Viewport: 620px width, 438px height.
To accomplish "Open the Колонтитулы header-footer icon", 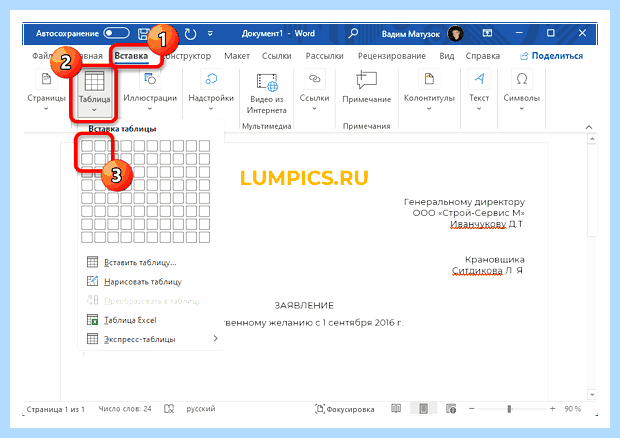I will click(x=429, y=79).
